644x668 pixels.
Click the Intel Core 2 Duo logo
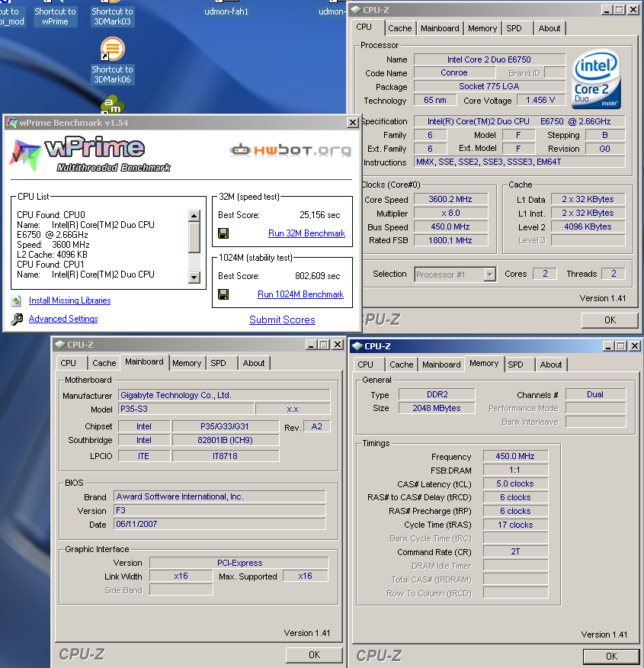tap(596, 79)
